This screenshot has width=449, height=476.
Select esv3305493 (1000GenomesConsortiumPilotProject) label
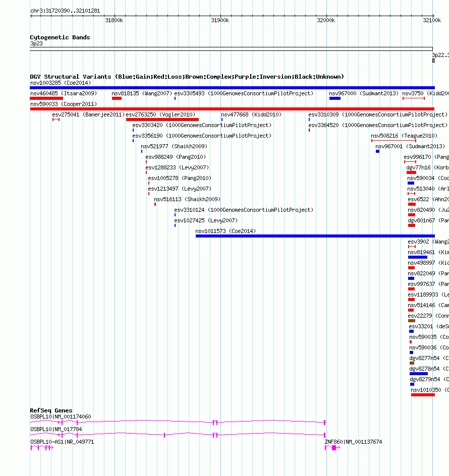pos(244,93)
